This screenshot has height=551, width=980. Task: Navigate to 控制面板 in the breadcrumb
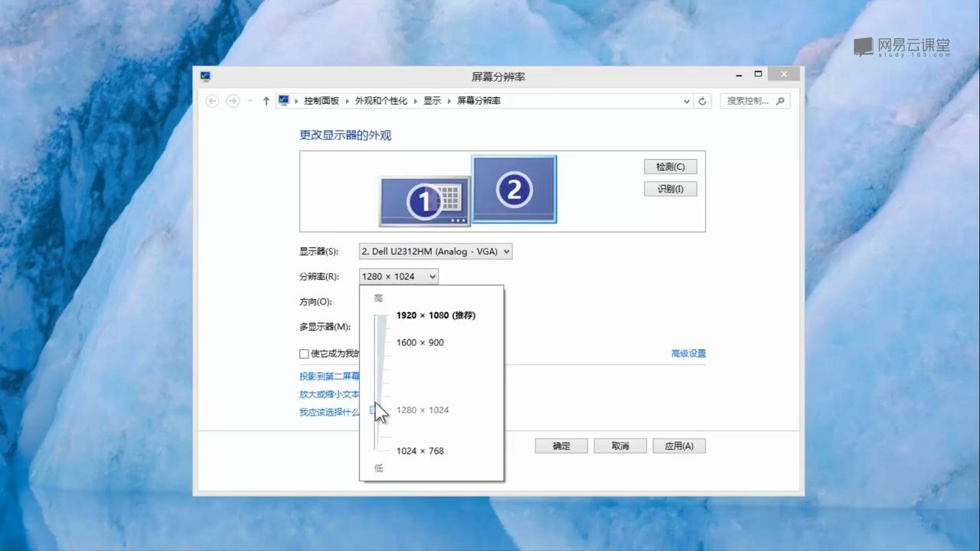point(322,100)
